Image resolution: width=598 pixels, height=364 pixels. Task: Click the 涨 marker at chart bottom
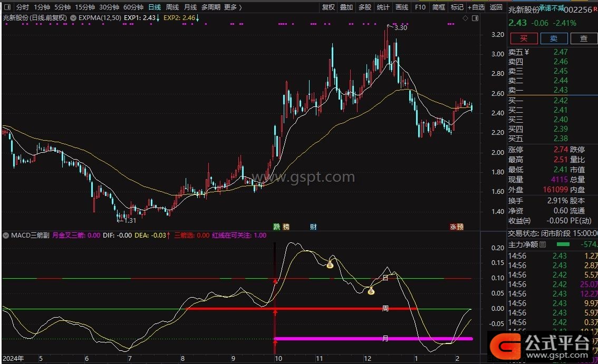[x=453, y=227]
